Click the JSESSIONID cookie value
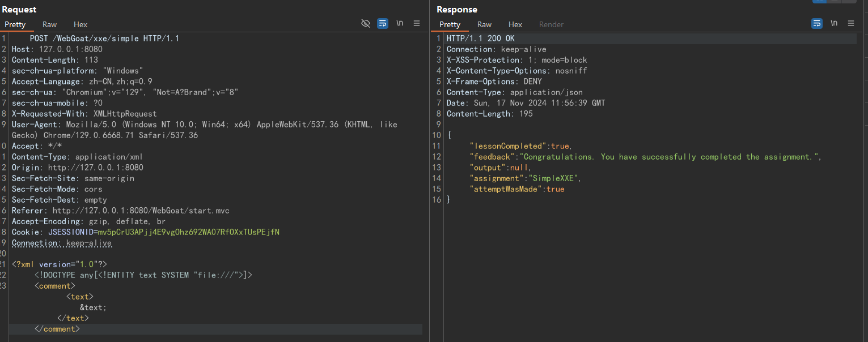 click(189, 232)
